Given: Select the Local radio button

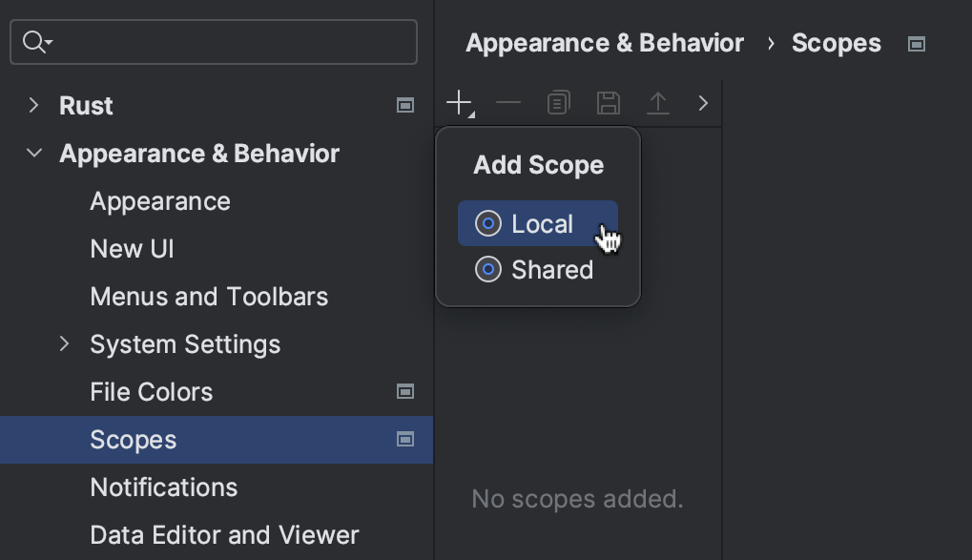Looking at the screenshot, I should 488,223.
